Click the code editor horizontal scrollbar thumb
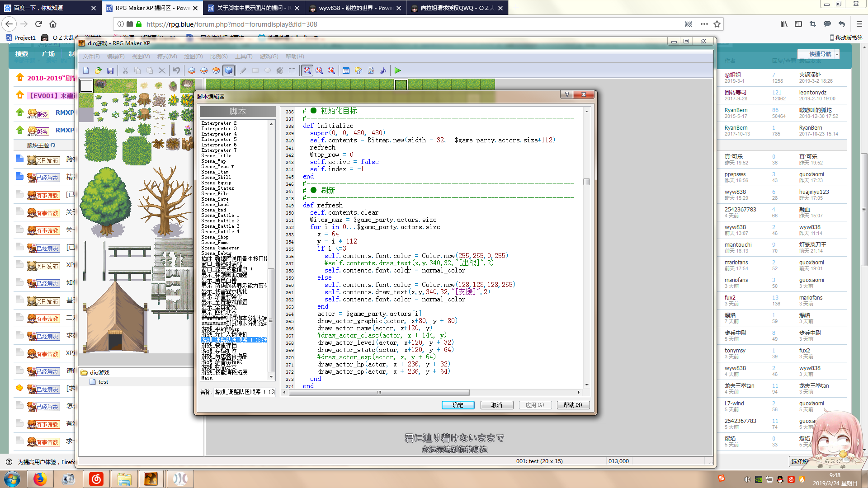Viewport: 868px width, 488px height. coord(379,392)
